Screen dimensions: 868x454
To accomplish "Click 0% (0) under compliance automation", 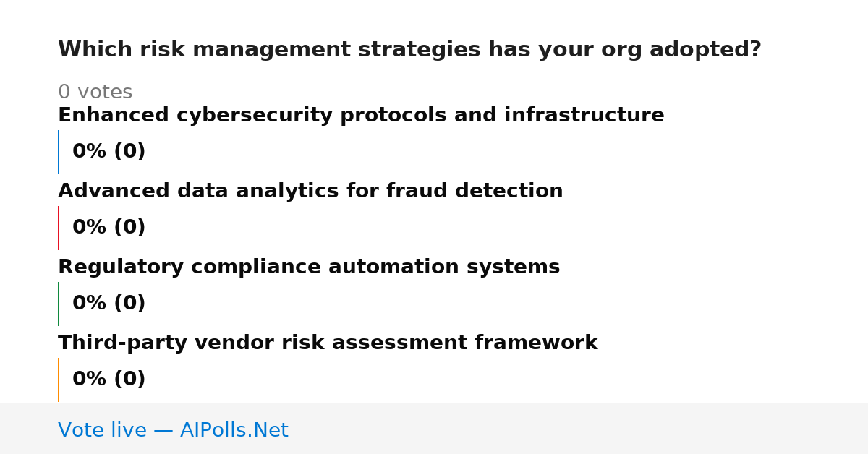I will (x=109, y=304).
